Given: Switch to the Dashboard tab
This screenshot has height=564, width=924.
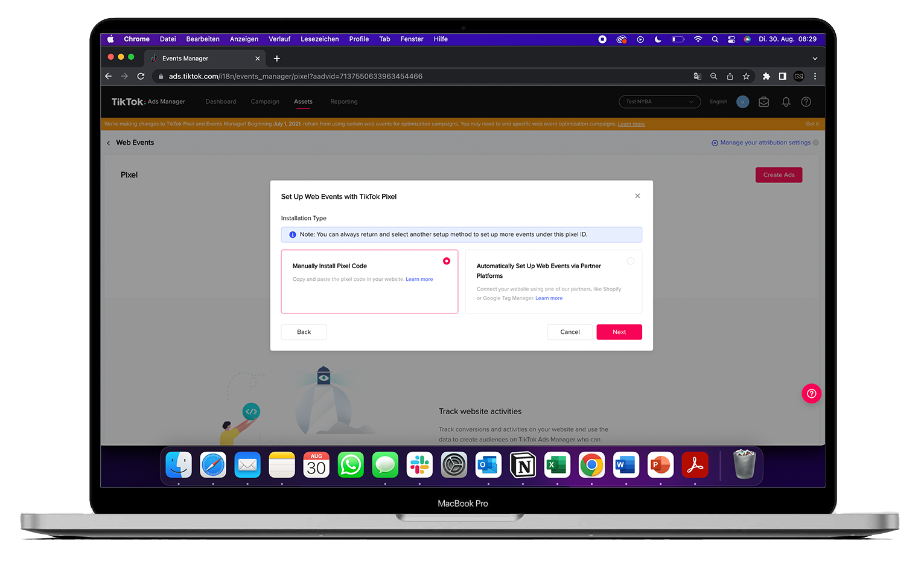Looking at the screenshot, I should (221, 101).
